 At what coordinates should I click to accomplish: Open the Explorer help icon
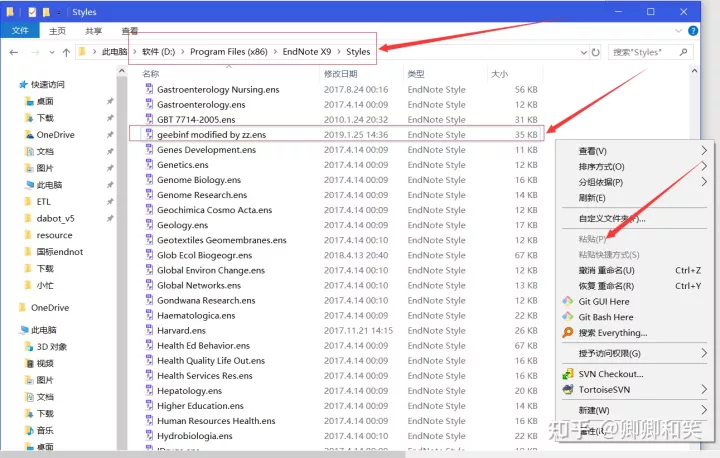click(x=693, y=31)
